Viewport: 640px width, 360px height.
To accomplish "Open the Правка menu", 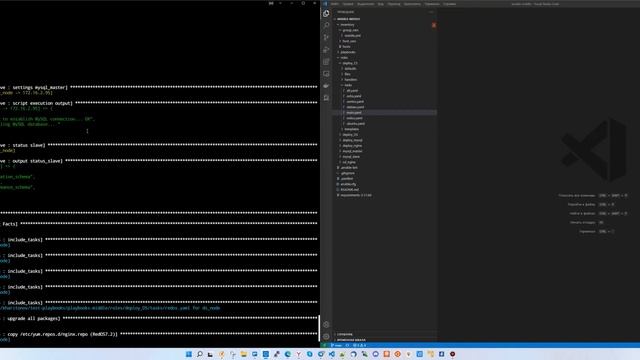I will click(348, 4).
